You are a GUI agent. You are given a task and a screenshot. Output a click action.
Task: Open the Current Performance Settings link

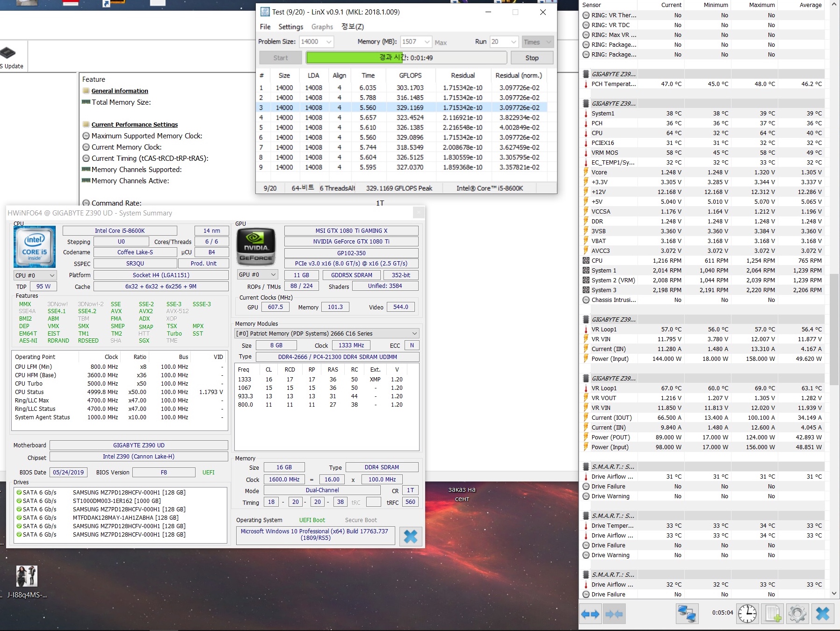click(135, 124)
